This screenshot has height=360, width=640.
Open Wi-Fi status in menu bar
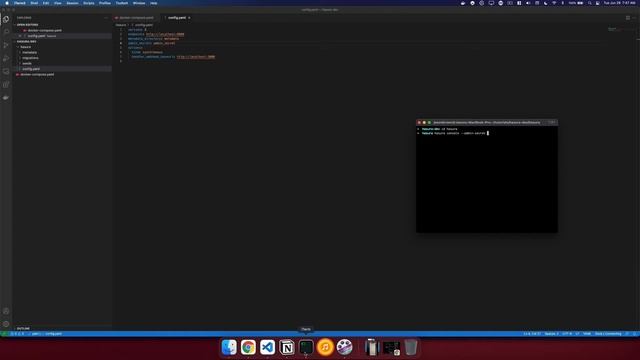(554, 3)
